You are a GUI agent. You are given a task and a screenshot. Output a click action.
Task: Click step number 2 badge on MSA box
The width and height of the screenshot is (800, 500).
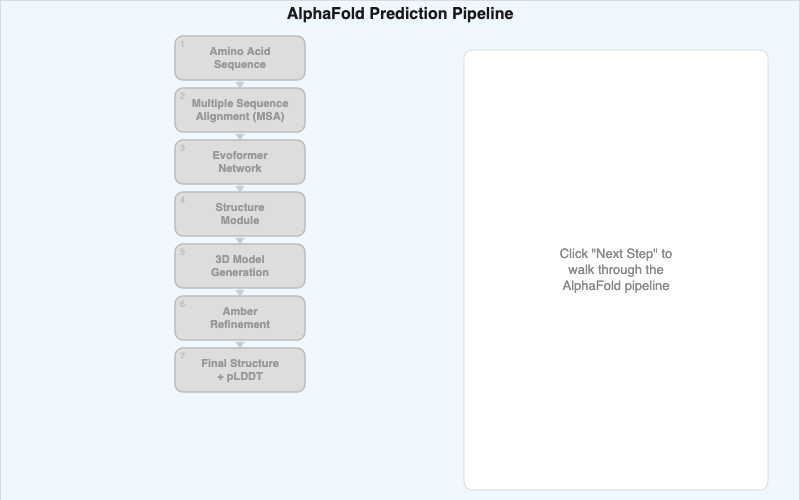coord(182,96)
